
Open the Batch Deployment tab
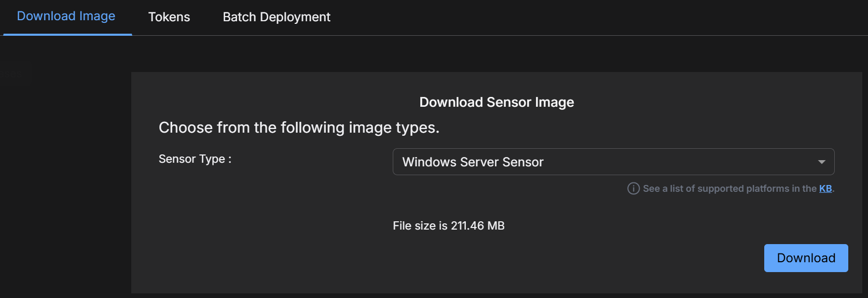tap(277, 17)
